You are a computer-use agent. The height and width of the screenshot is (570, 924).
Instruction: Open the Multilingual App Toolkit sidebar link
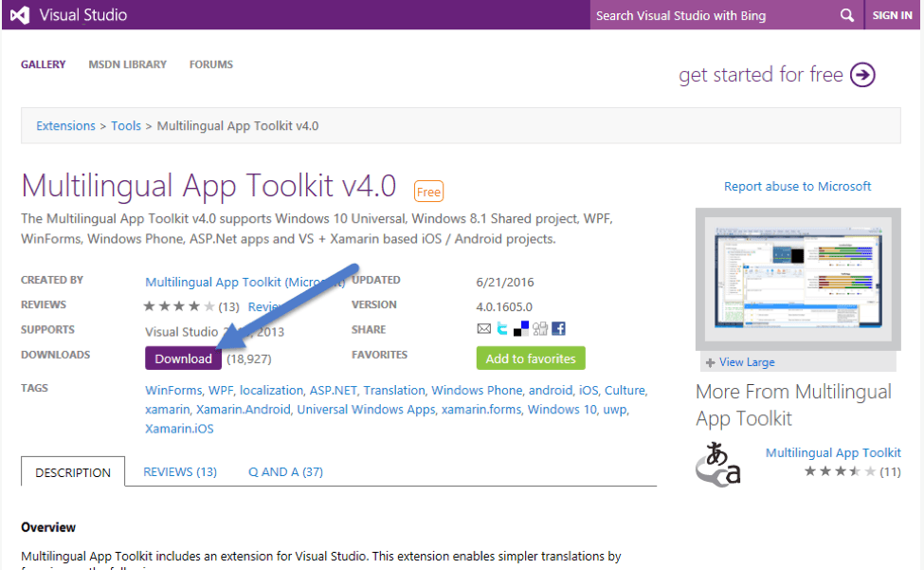833,452
